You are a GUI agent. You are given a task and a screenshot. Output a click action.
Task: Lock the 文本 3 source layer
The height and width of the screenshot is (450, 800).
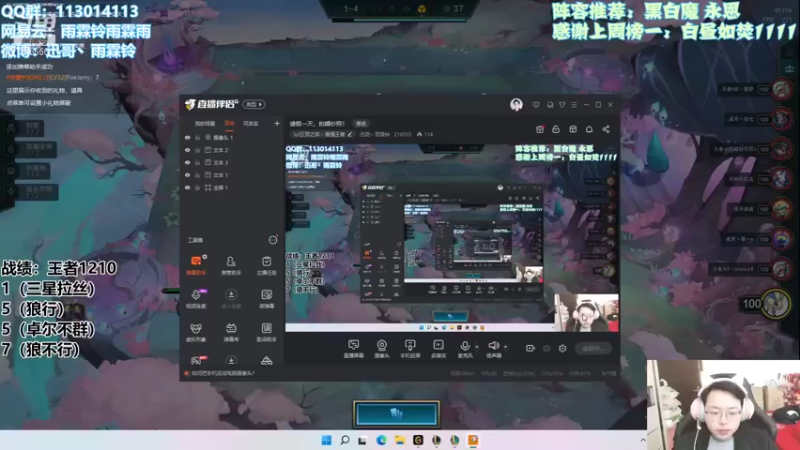[x=197, y=163]
